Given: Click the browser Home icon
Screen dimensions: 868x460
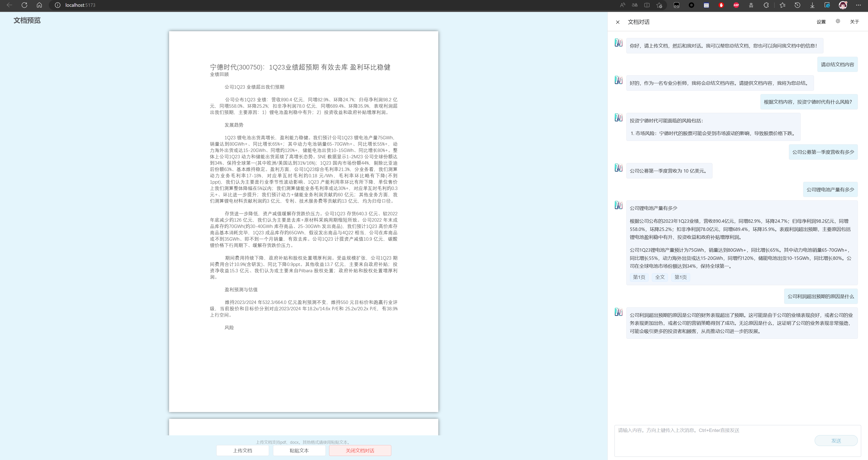Looking at the screenshot, I should click(39, 5).
